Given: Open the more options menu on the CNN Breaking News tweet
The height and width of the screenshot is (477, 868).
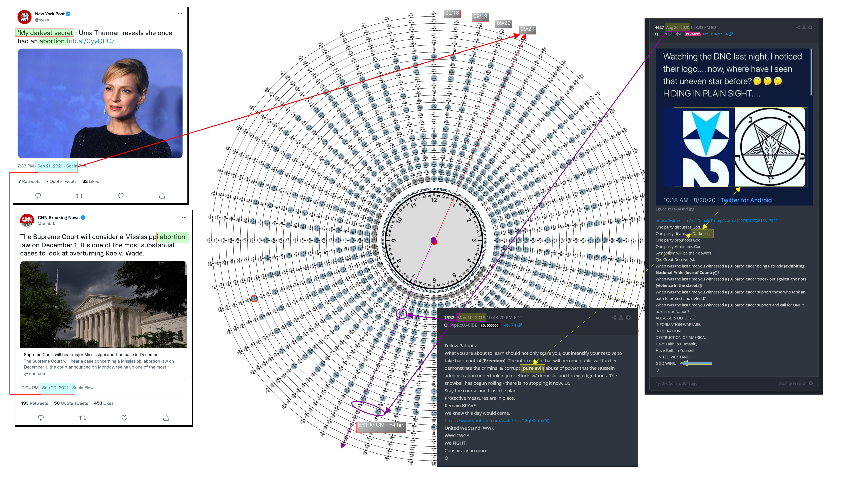Looking at the screenshot, I should coord(184,217).
